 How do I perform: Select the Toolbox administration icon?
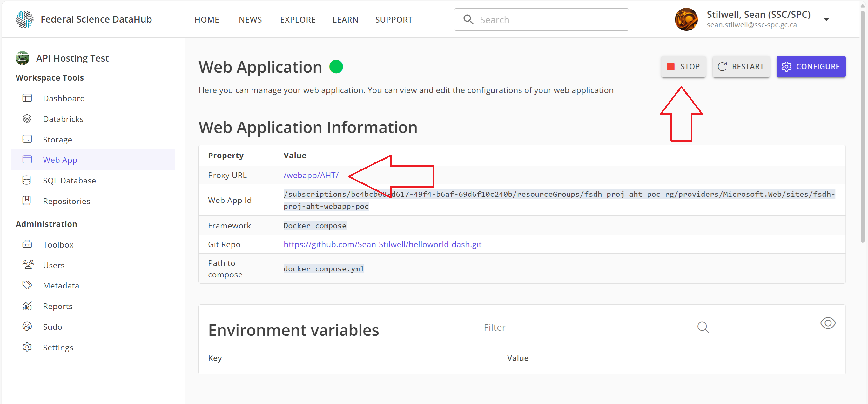pos(27,244)
